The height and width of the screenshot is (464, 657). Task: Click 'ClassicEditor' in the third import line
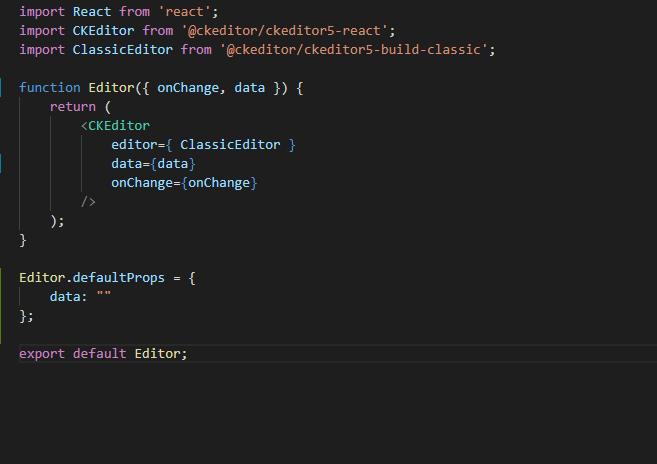pyautogui.click(x=122, y=50)
